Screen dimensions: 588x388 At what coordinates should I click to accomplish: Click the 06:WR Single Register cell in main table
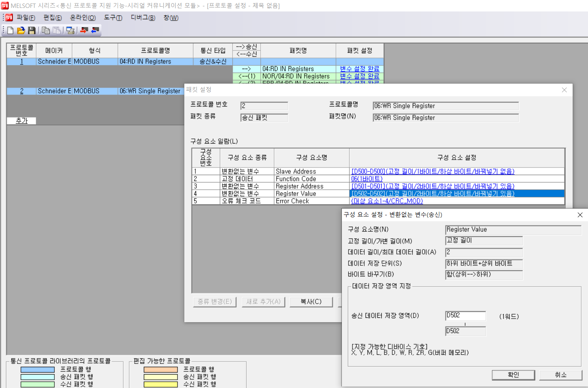tap(151, 91)
